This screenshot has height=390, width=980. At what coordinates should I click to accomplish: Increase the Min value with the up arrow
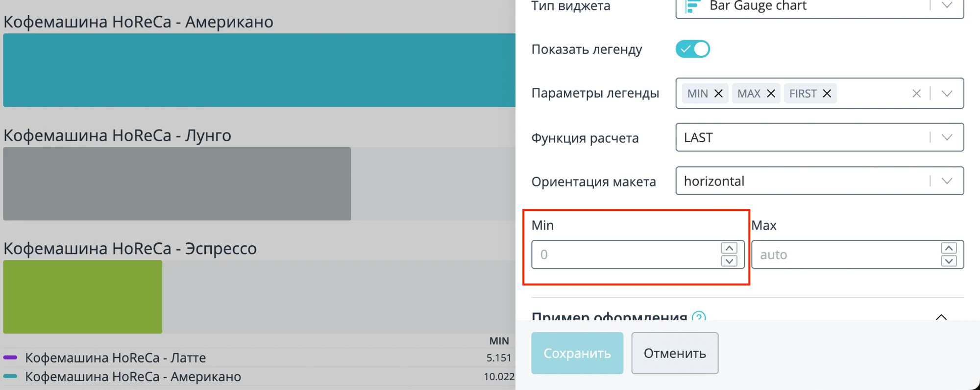tap(729, 248)
